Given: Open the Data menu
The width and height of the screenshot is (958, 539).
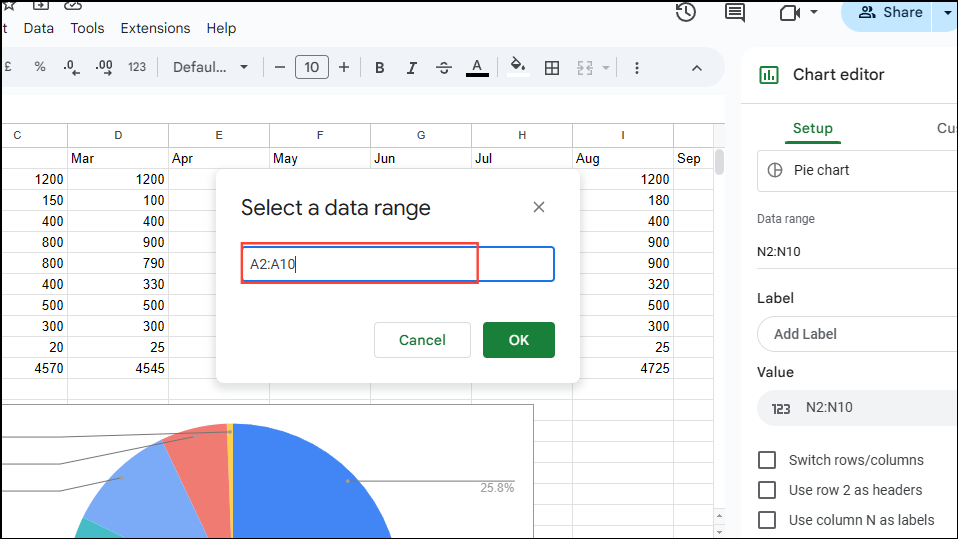Looking at the screenshot, I should [38, 28].
